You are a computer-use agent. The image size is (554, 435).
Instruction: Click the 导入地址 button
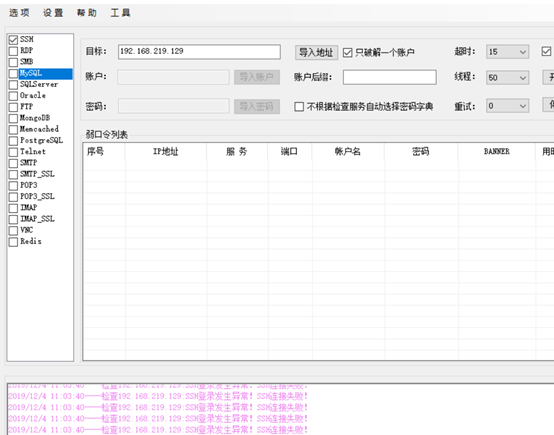(316, 53)
